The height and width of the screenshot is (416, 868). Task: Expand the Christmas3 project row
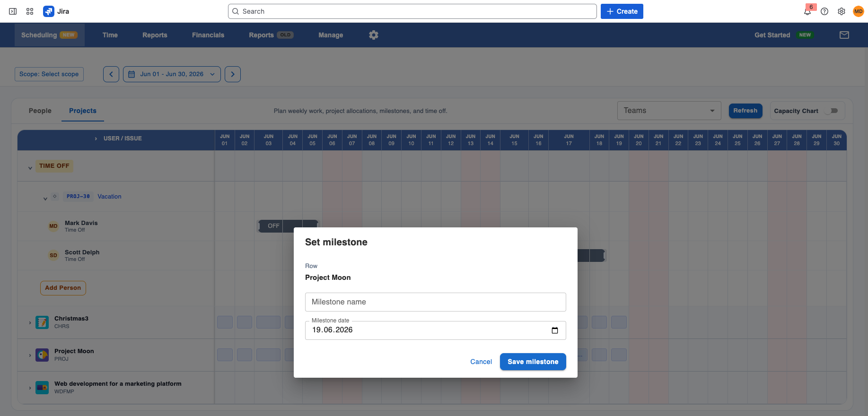point(30,323)
